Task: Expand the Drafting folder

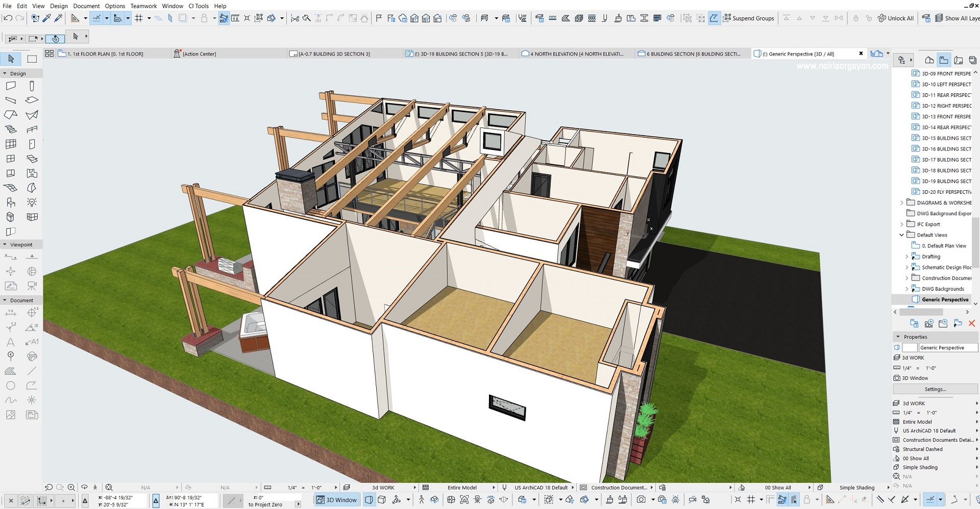Action: tap(907, 257)
